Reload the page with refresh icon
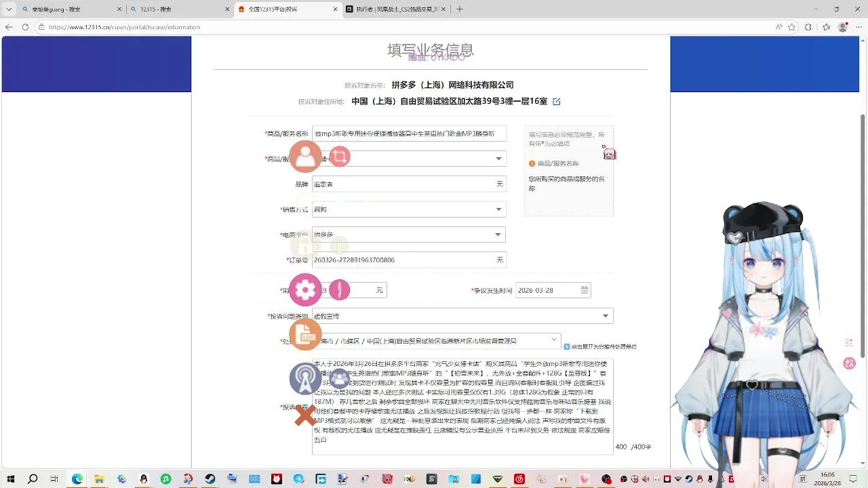The image size is (868, 488). 25,27
